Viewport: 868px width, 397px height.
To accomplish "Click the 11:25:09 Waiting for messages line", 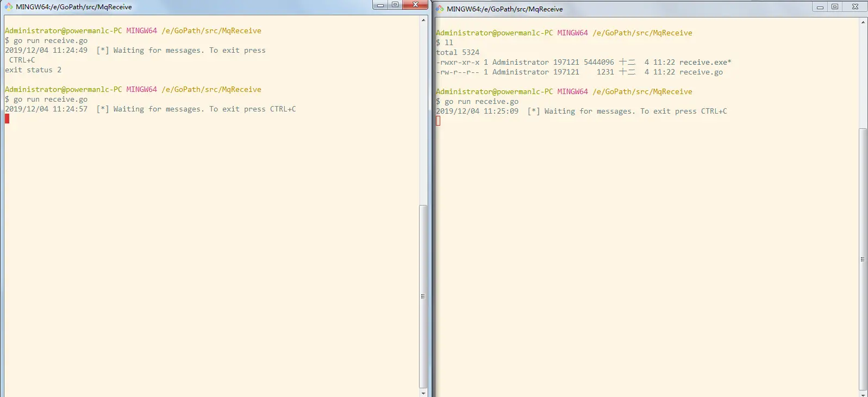I will (582, 111).
